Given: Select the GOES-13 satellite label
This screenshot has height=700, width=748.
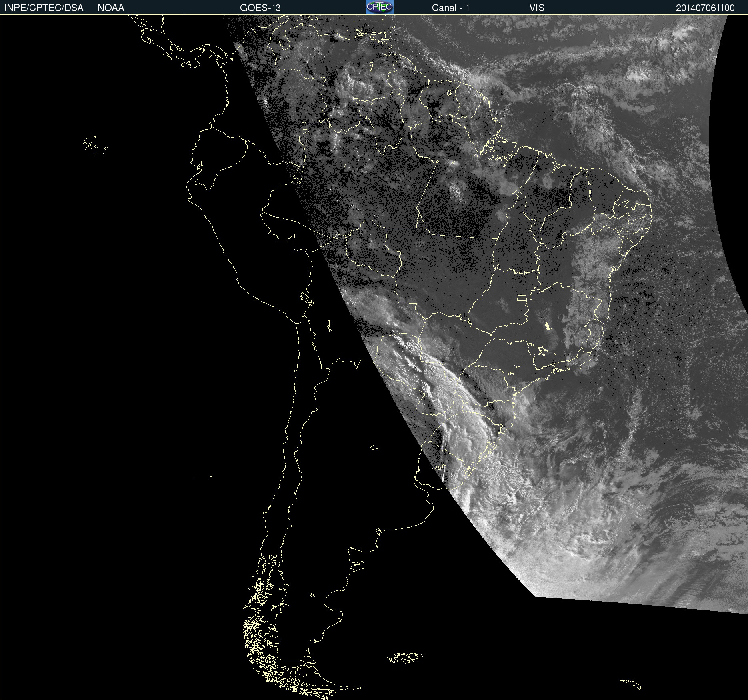Looking at the screenshot, I should click(260, 8).
